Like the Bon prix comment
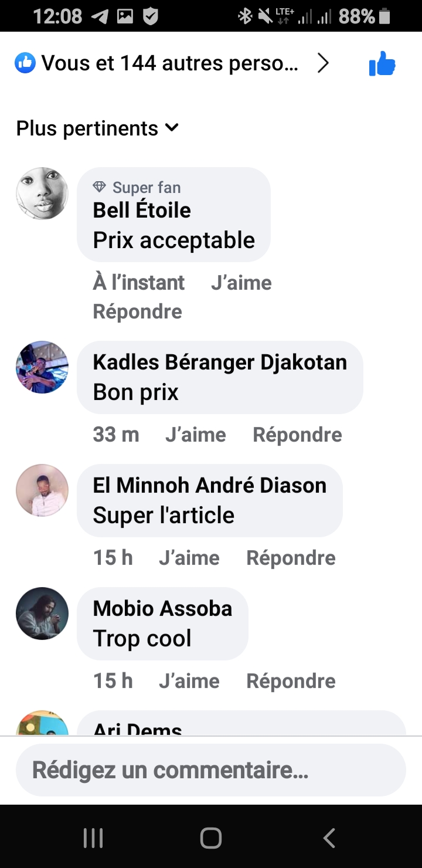 [x=196, y=435]
